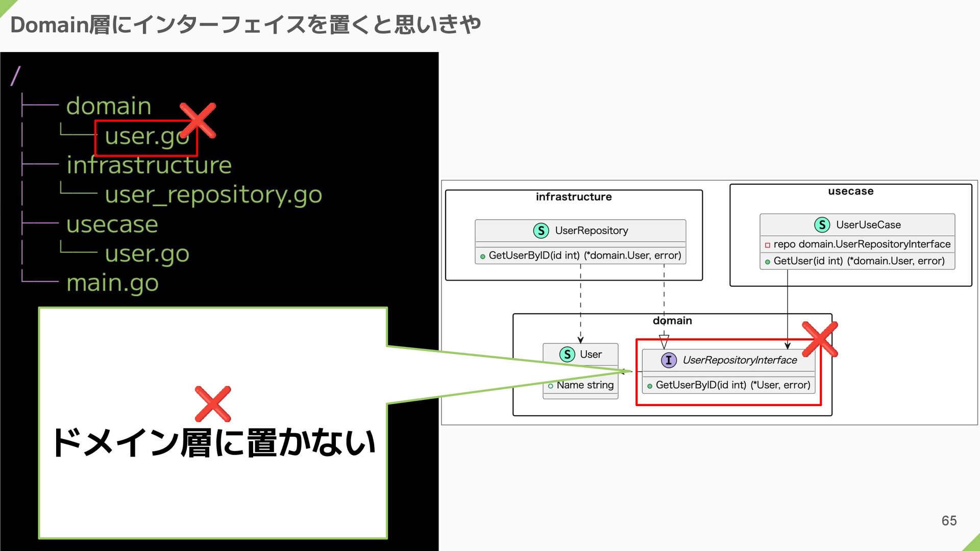
Task: Click the UserRepositoryInterface name
Action: 740,360
